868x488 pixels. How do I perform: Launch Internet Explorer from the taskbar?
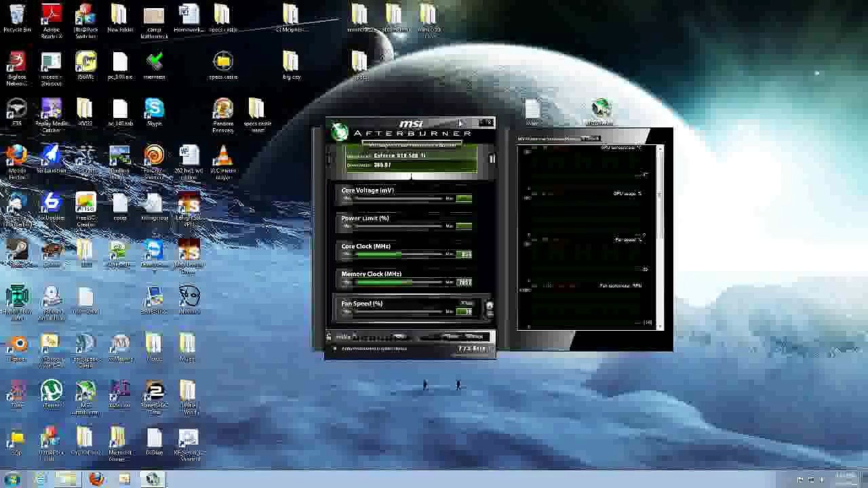[x=42, y=479]
